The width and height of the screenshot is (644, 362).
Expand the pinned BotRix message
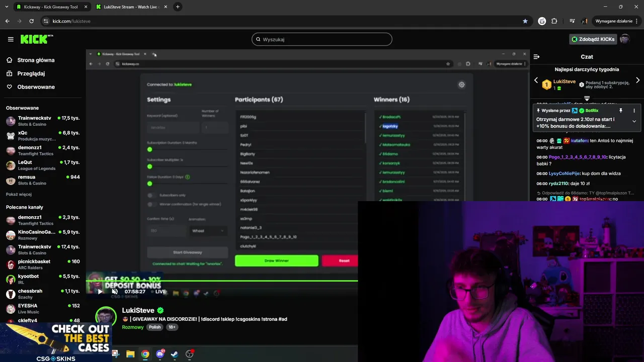[x=634, y=121]
